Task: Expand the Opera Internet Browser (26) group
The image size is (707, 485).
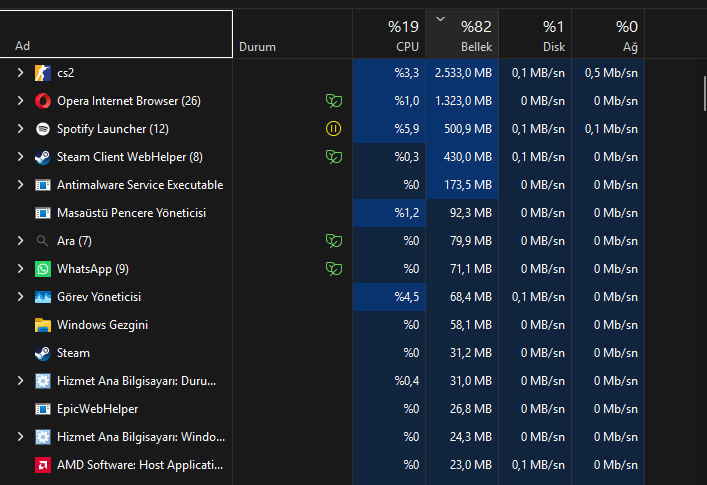Action: pyautogui.click(x=20, y=101)
